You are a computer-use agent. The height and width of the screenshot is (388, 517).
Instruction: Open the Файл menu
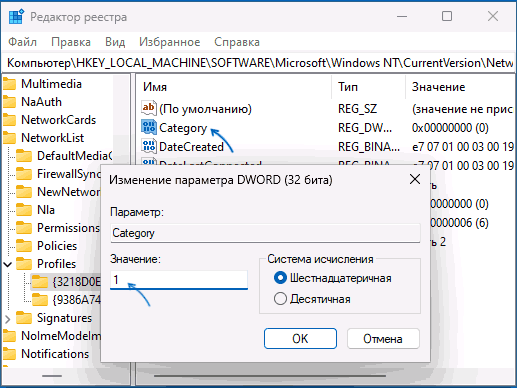tap(22, 42)
